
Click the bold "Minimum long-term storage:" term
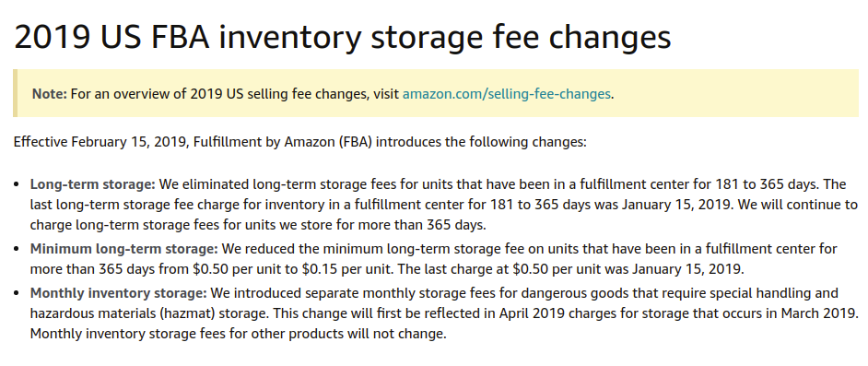pyautogui.click(x=124, y=249)
